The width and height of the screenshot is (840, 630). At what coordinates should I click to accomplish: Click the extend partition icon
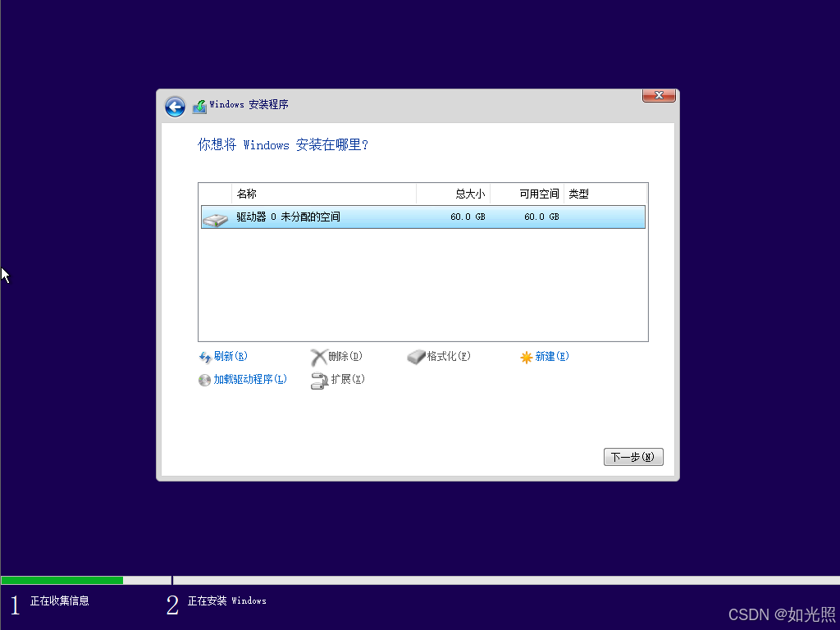[319, 381]
